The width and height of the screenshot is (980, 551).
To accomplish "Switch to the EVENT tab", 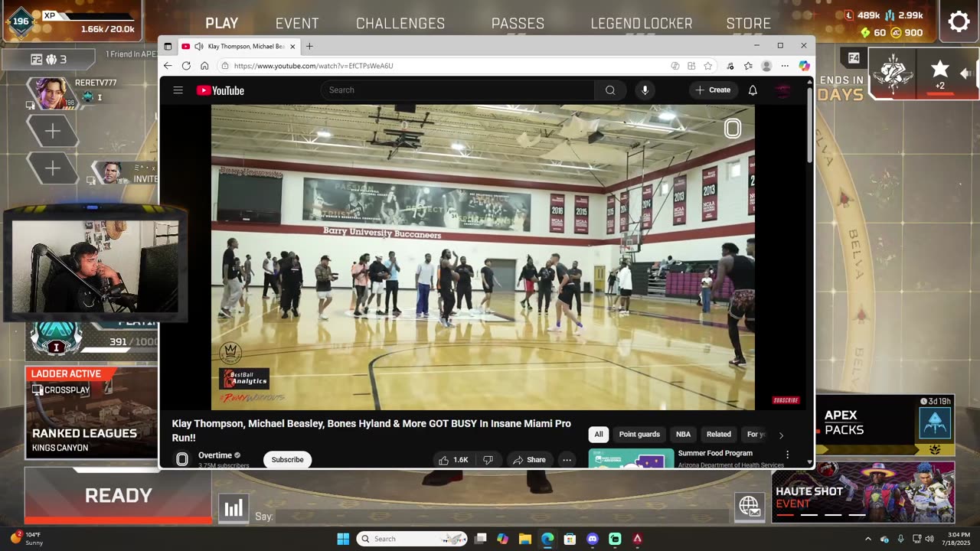I will [x=297, y=24].
